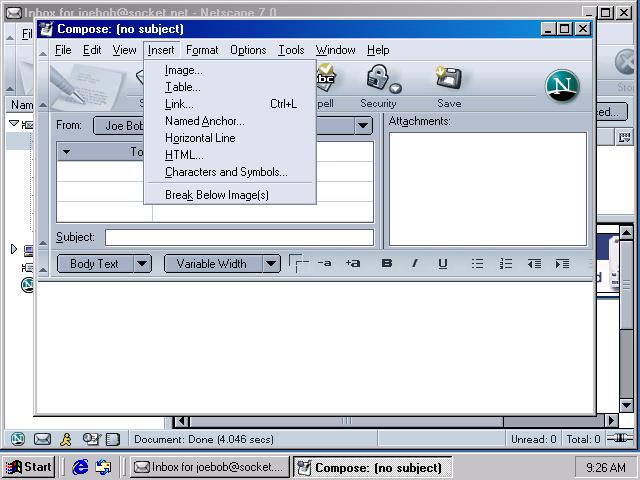
Task: Collapse the menu bar toolbar grippy
Action: click(43, 53)
